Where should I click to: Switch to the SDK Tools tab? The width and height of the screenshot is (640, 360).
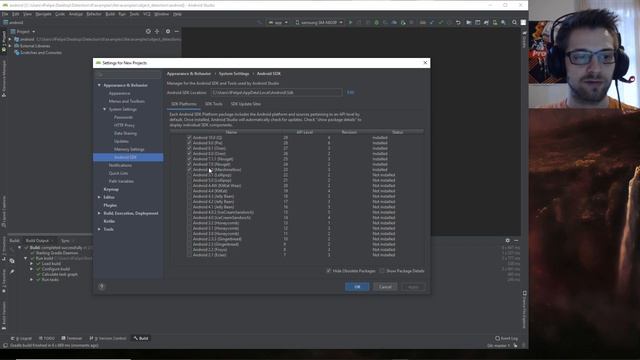click(213, 104)
